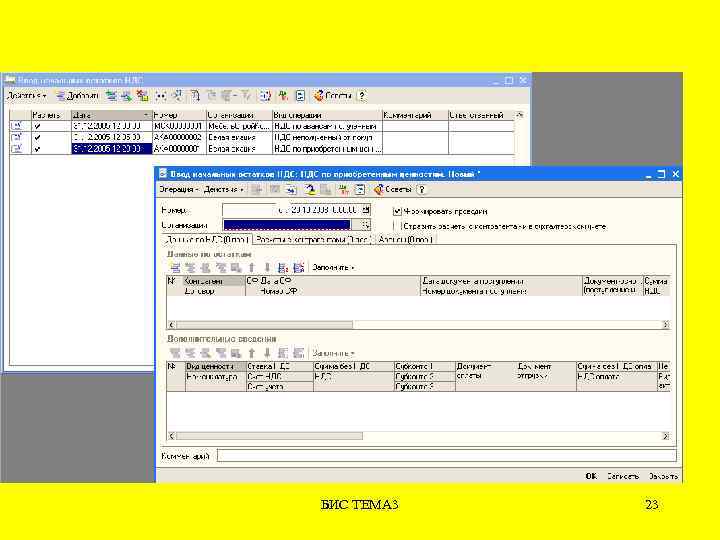Open Заполнить dropdown under Данные по остаткам
The height and width of the screenshot is (540, 720).
pos(333,268)
